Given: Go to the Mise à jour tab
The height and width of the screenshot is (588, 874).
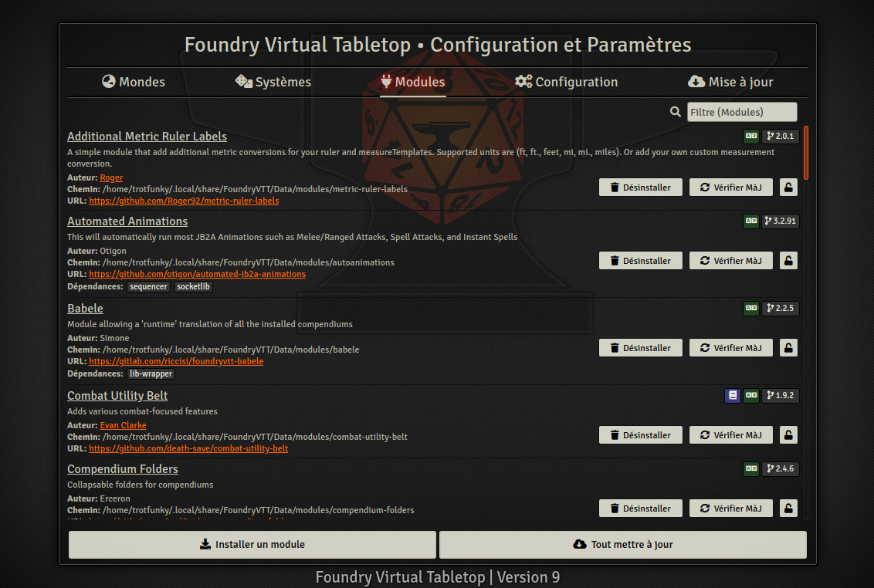Looking at the screenshot, I should tap(730, 82).
